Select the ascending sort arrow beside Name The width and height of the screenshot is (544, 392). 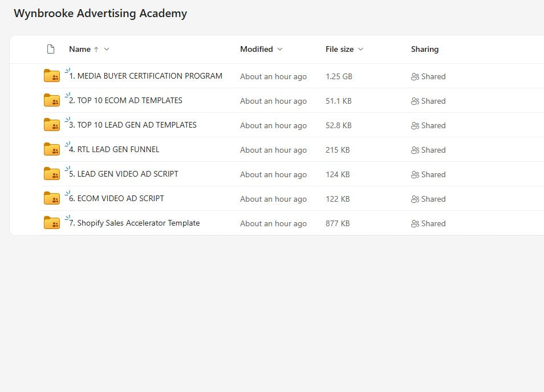click(95, 49)
